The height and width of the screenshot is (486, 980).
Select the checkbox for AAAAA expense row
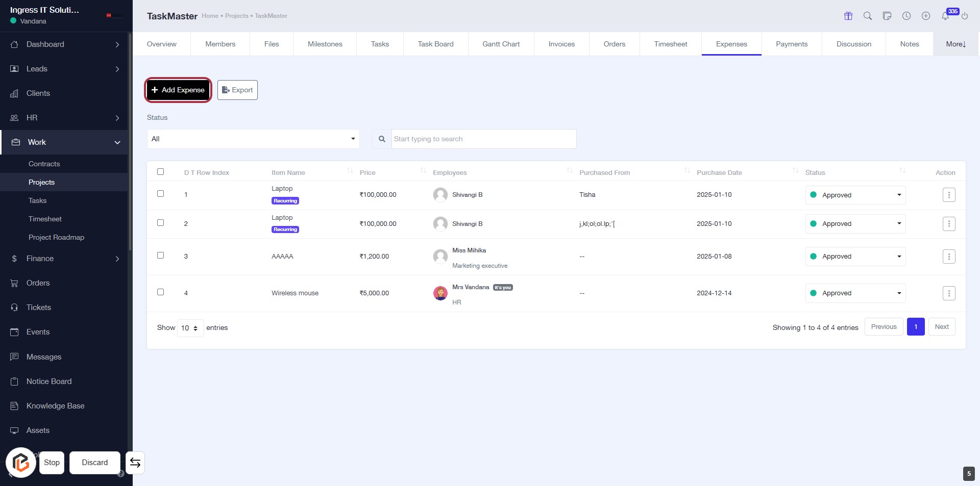click(161, 255)
